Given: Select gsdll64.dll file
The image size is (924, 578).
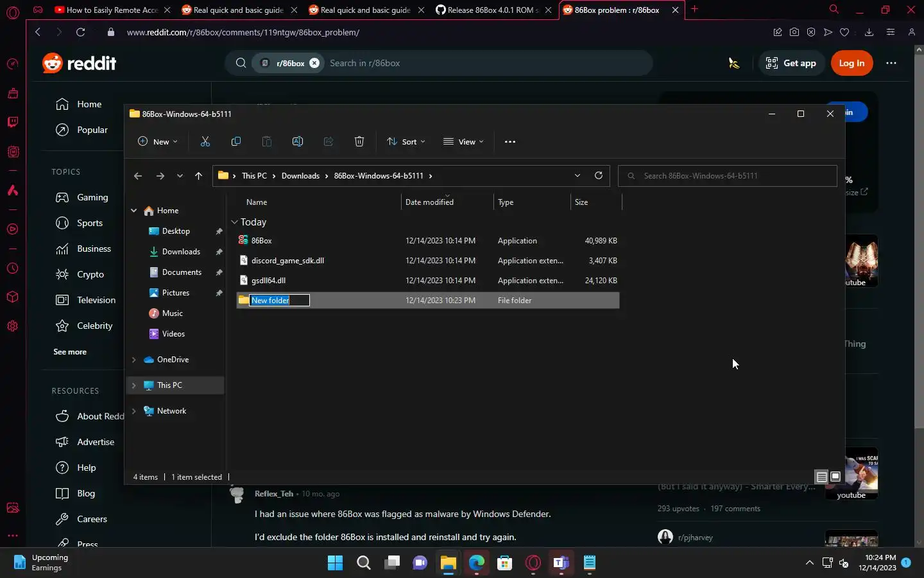Looking at the screenshot, I should (x=427, y=281).
